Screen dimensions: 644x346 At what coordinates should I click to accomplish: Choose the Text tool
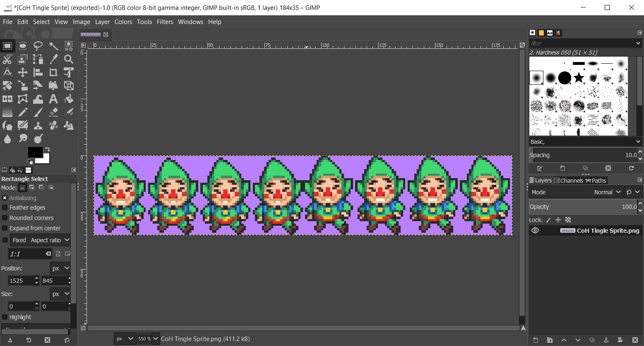53,99
